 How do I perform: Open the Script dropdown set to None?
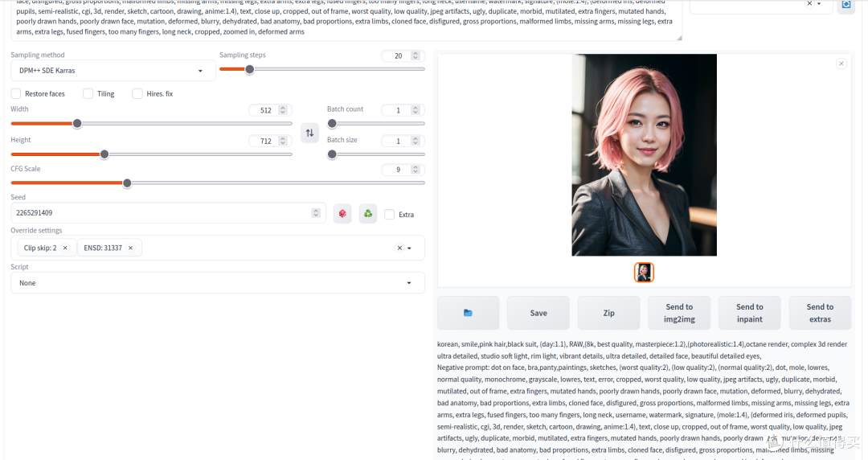coord(218,282)
